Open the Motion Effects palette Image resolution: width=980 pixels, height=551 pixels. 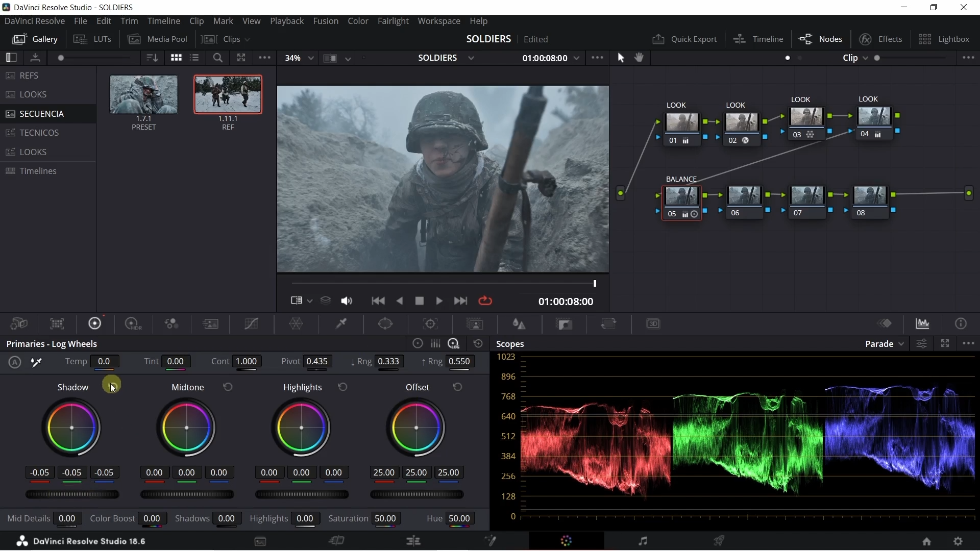click(x=210, y=324)
